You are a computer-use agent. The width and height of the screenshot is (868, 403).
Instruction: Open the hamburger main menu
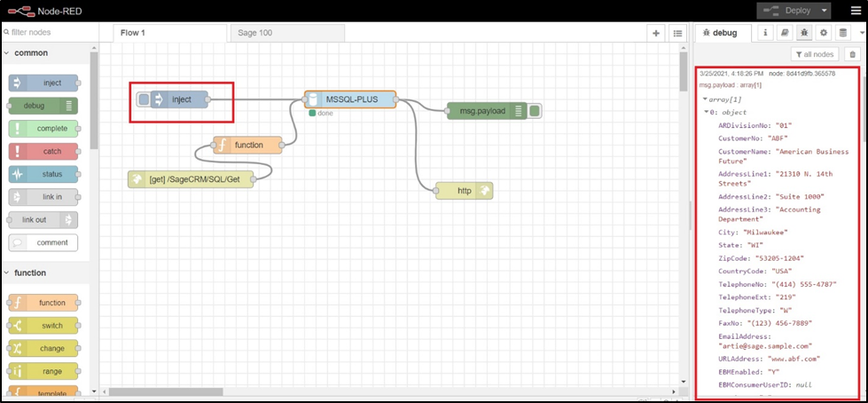coord(855,11)
